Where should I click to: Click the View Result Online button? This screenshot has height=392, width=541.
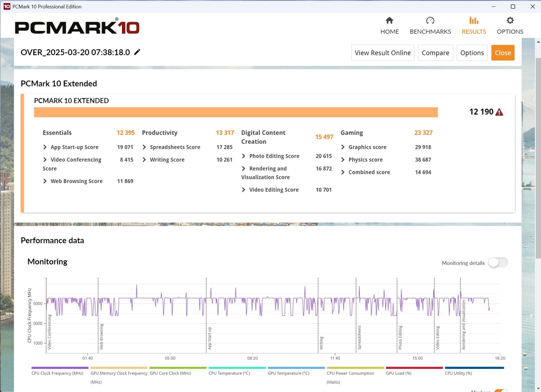click(x=383, y=53)
